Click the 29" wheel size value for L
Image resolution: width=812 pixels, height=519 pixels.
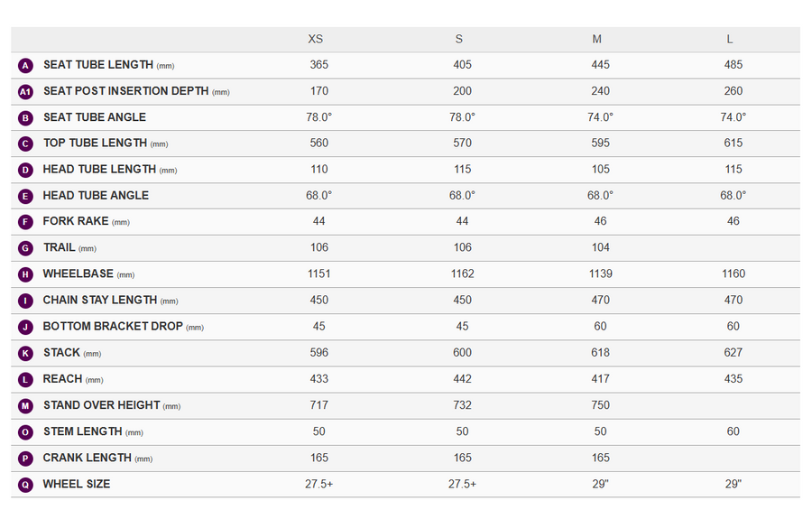(734, 484)
